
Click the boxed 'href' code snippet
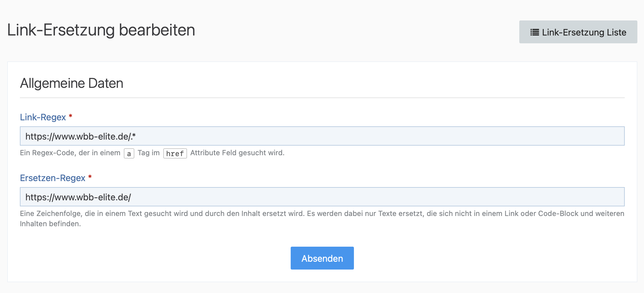point(175,153)
